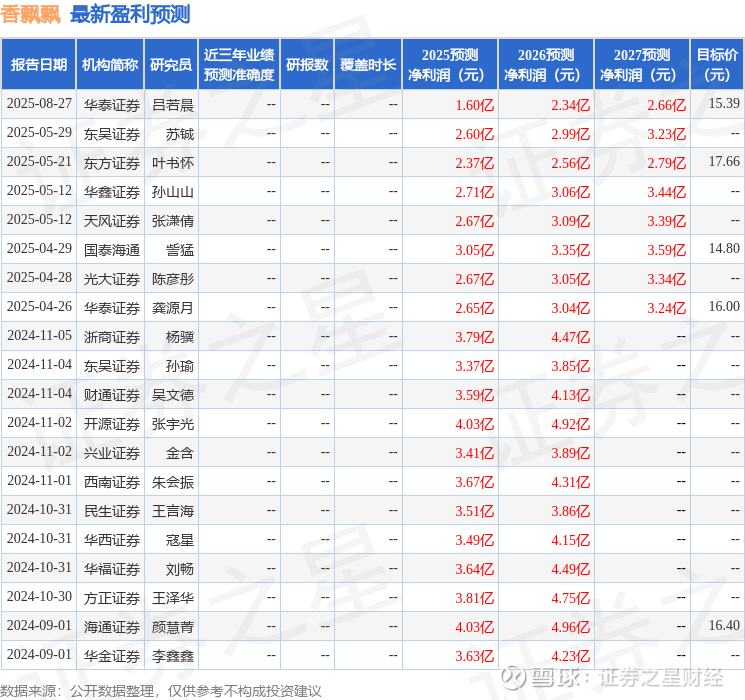Select the date cell 2025-08-27

(39, 104)
